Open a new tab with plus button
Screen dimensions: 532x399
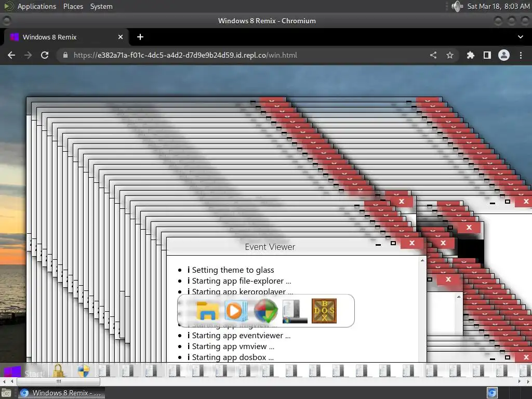140,37
